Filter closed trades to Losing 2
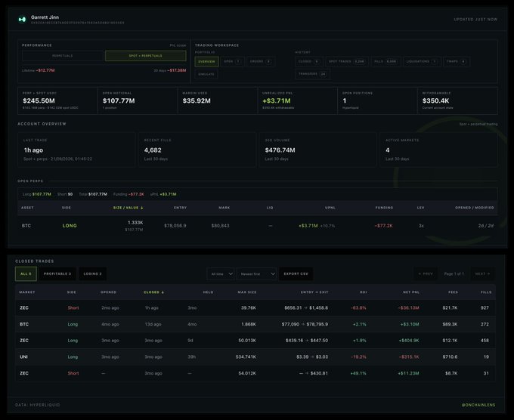The width and height of the screenshot is (514, 420). [x=92, y=274]
